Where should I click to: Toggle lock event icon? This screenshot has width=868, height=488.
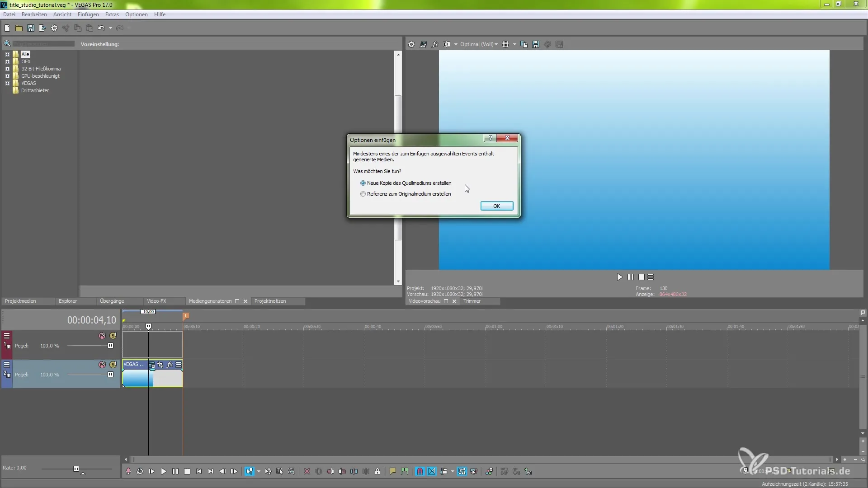(377, 471)
